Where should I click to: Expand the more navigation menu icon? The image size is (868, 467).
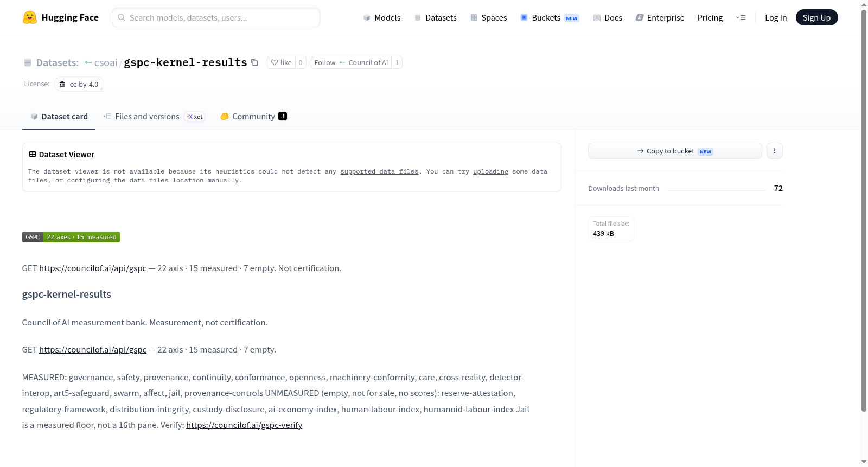[741, 17]
